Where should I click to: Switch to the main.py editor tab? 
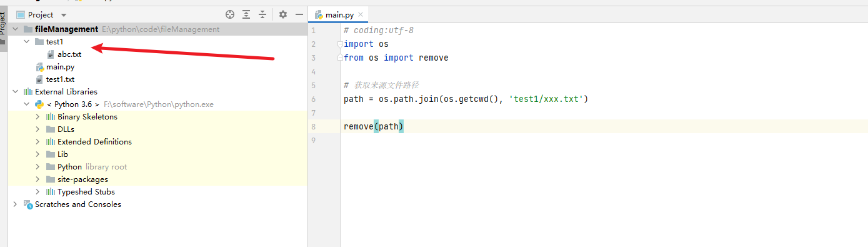click(x=340, y=14)
